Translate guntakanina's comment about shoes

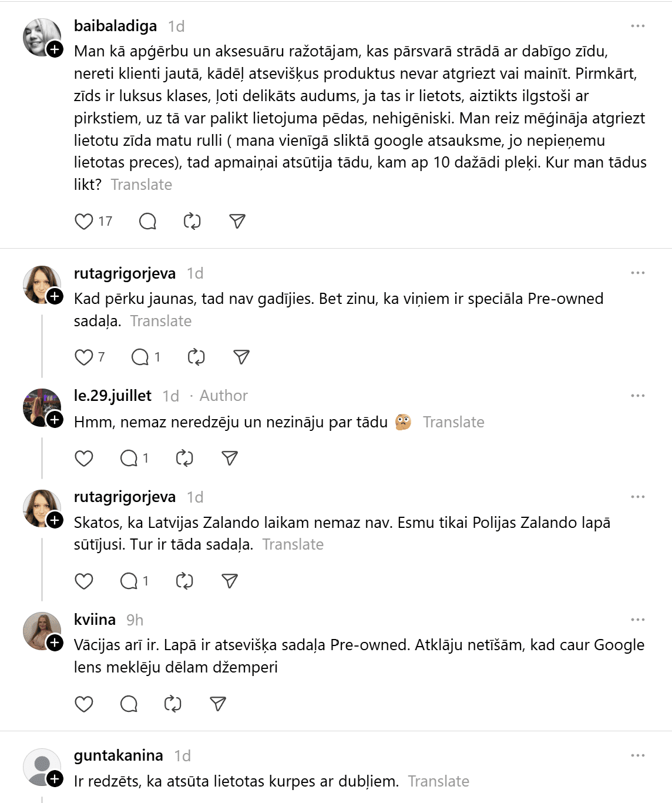pyautogui.click(x=438, y=782)
